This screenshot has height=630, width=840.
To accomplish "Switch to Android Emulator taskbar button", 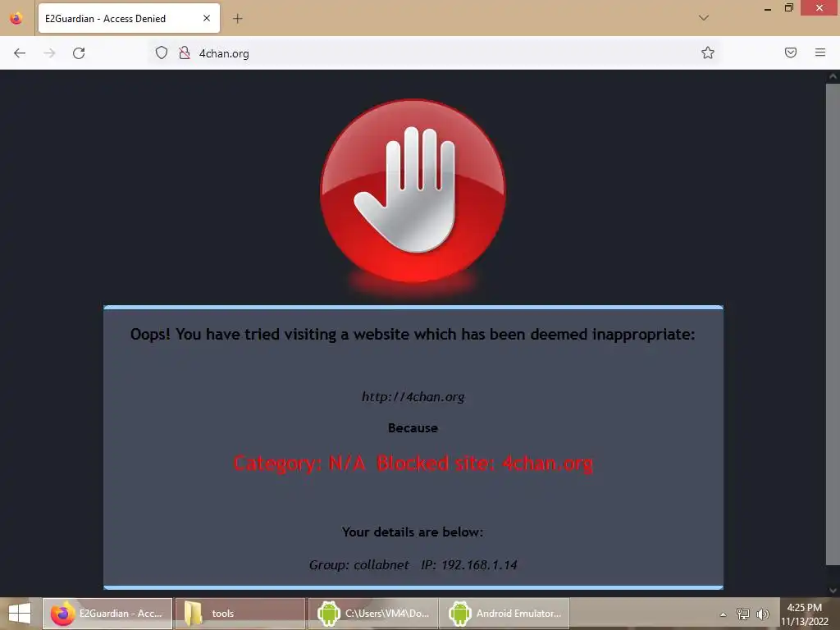I will [504, 614].
